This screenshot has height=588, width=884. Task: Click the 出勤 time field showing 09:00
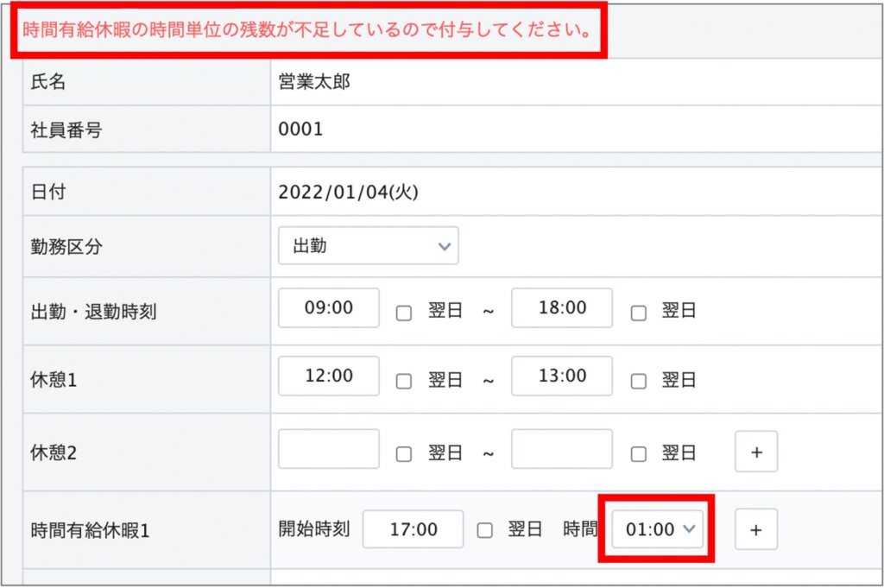[x=329, y=308]
